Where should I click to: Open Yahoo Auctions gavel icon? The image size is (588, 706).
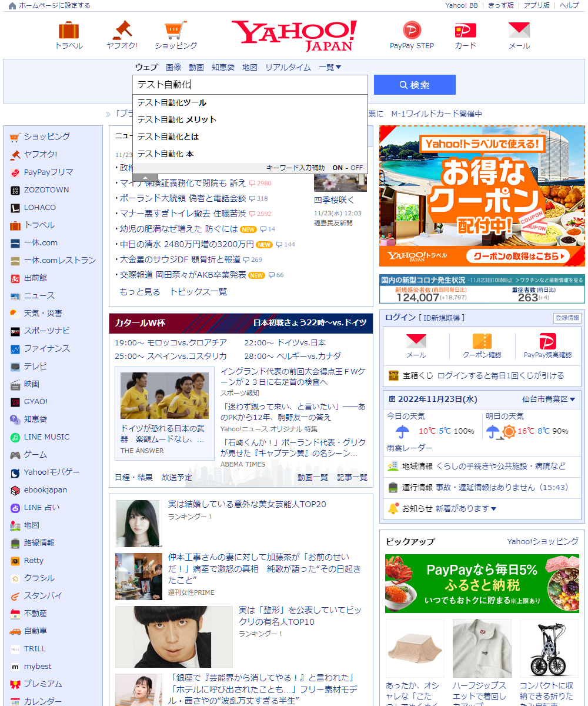122,30
